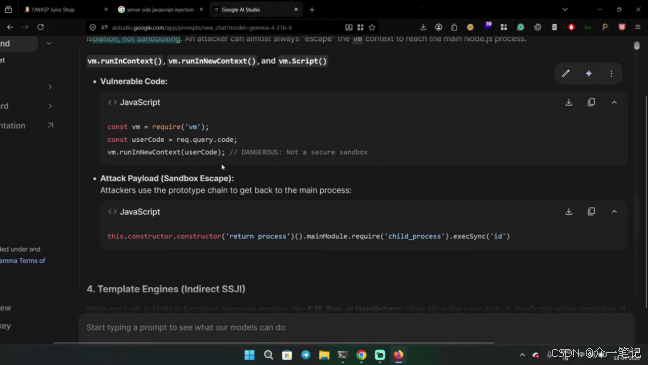
Task: Open the Gemma Terms link in sidebar
Action: click(x=22, y=261)
